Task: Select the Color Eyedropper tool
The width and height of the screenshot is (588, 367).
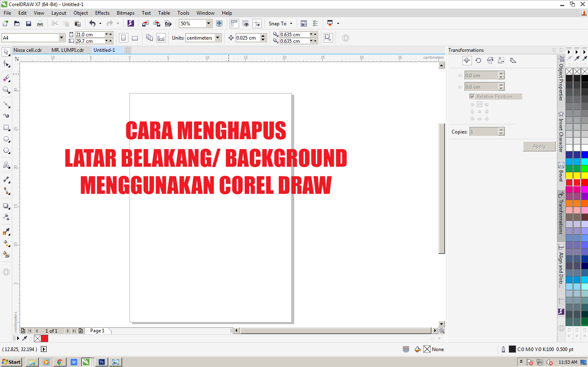Action: pyautogui.click(x=6, y=231)
